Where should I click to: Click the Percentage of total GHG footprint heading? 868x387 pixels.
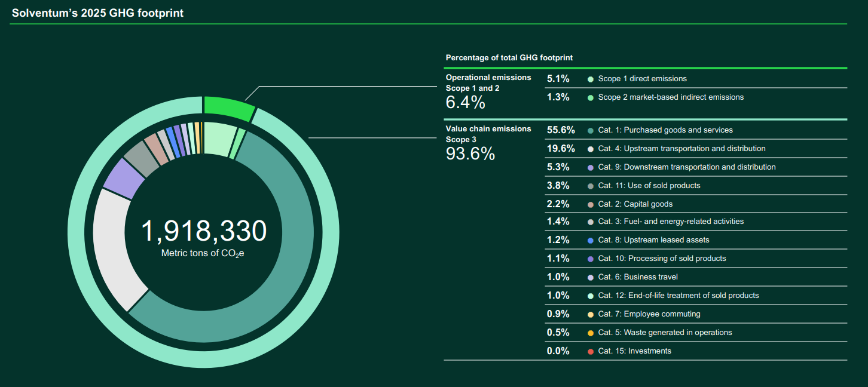coord(509,58)
